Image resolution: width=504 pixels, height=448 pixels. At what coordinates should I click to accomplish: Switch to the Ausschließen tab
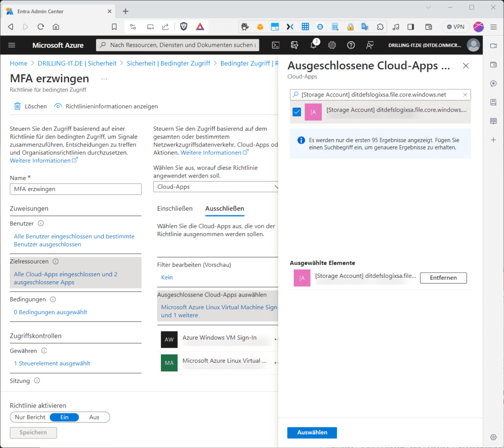pyautogui.click(x=224, y=209)
